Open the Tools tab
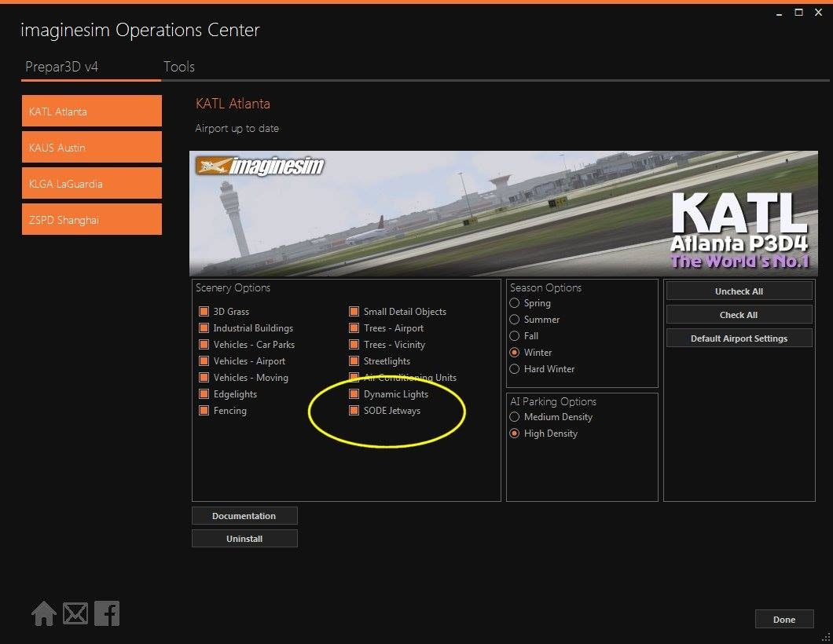The height and width of the screenshot is (644, 833). point(179,67)
